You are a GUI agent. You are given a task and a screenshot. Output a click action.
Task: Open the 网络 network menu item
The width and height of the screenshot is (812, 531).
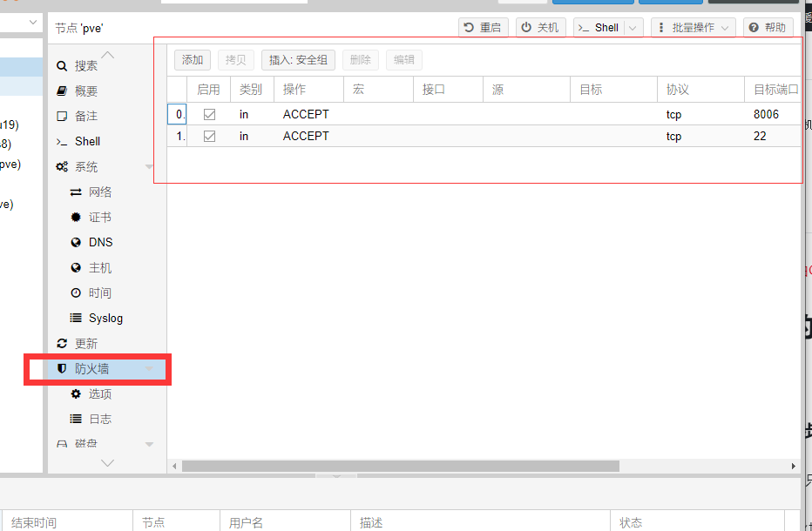tap(99, 192)
